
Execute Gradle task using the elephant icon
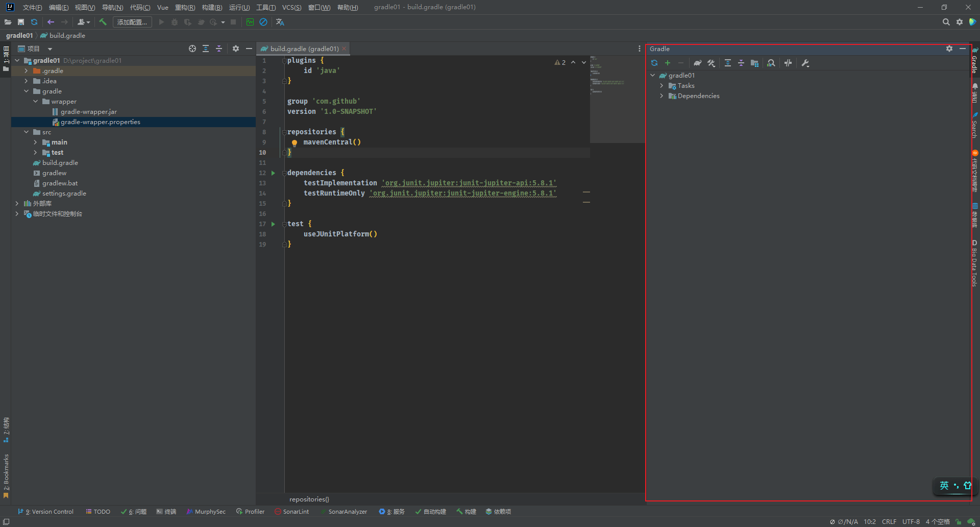[x=698, y=63]
